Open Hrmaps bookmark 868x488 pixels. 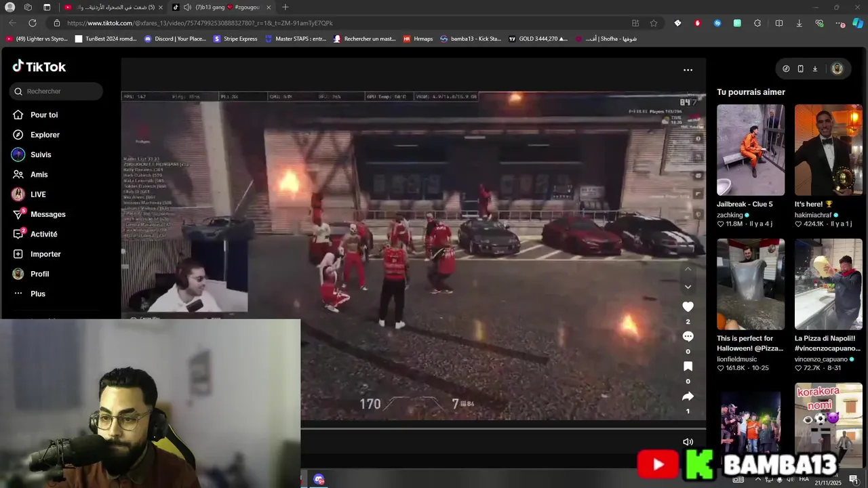(418, 39)
